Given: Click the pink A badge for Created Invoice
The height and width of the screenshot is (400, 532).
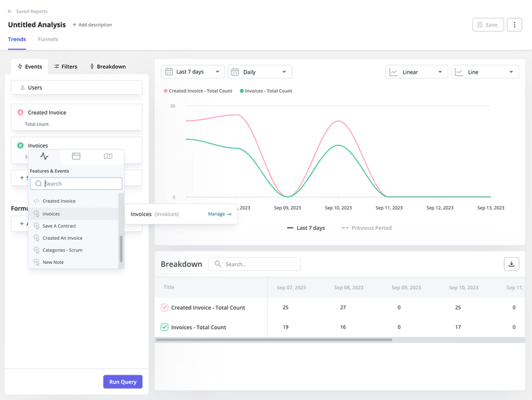Looking at the screenshot, I should coord(21,113).
